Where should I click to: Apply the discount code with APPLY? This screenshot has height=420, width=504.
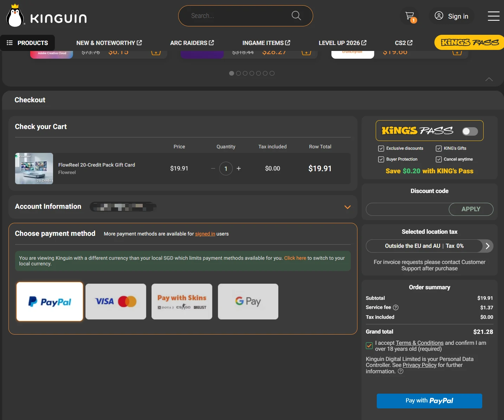point(471,209)
